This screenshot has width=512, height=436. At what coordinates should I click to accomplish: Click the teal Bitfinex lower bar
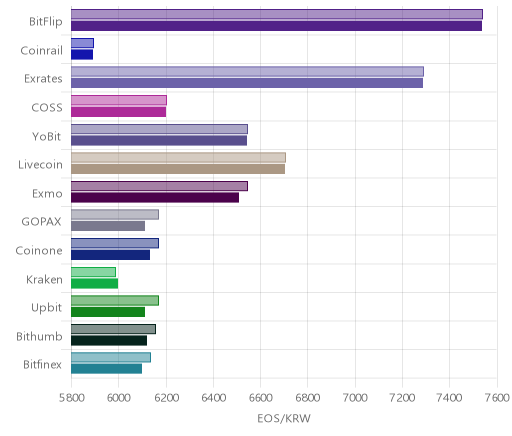(x=106, y=369)
